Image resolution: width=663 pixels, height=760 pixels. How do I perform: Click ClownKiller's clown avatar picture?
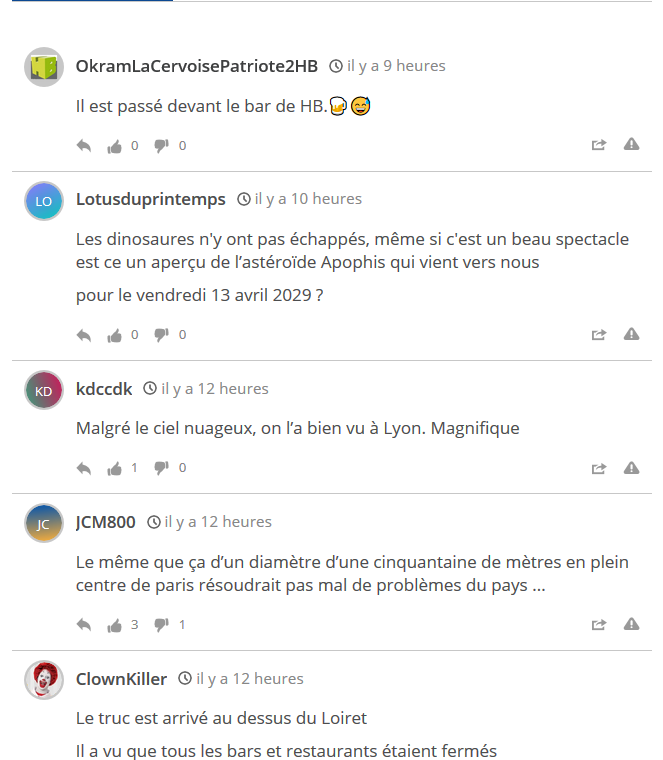[x=44, y=680]
